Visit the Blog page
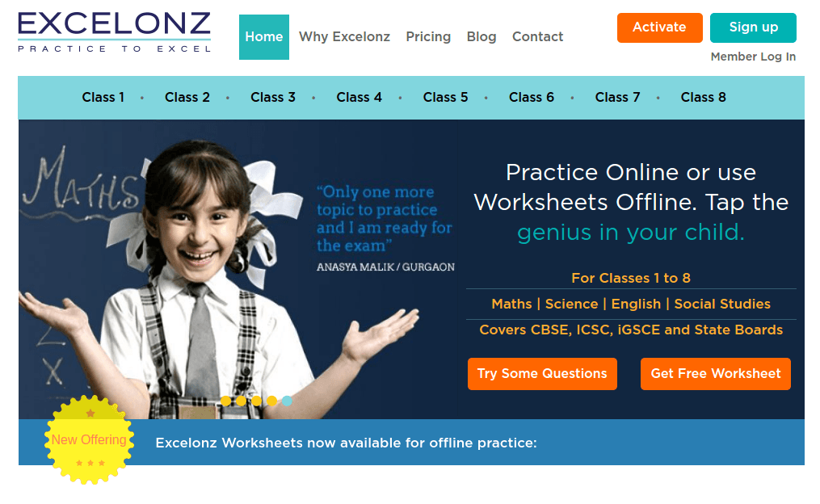 [481, 36]
